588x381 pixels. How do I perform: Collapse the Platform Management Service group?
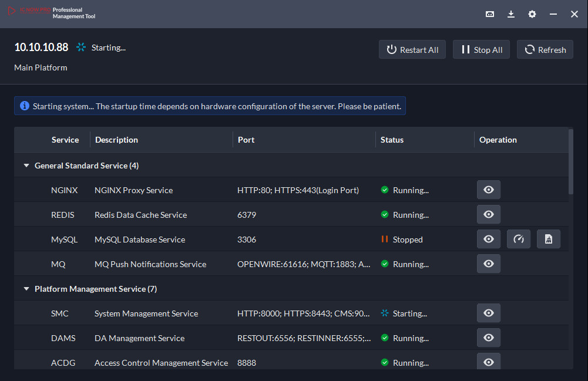(x=26, y=289)
